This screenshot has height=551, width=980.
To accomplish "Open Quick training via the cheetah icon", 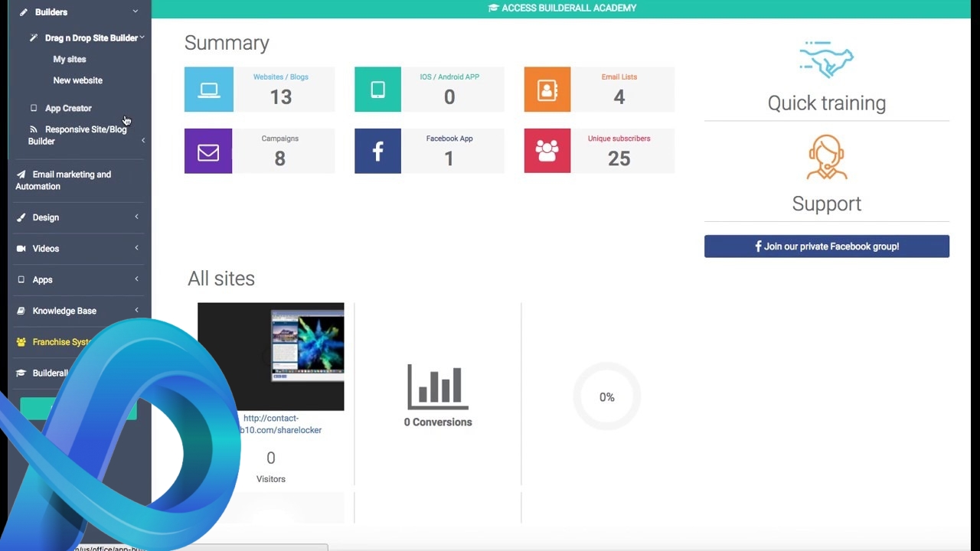I will 827,60.
